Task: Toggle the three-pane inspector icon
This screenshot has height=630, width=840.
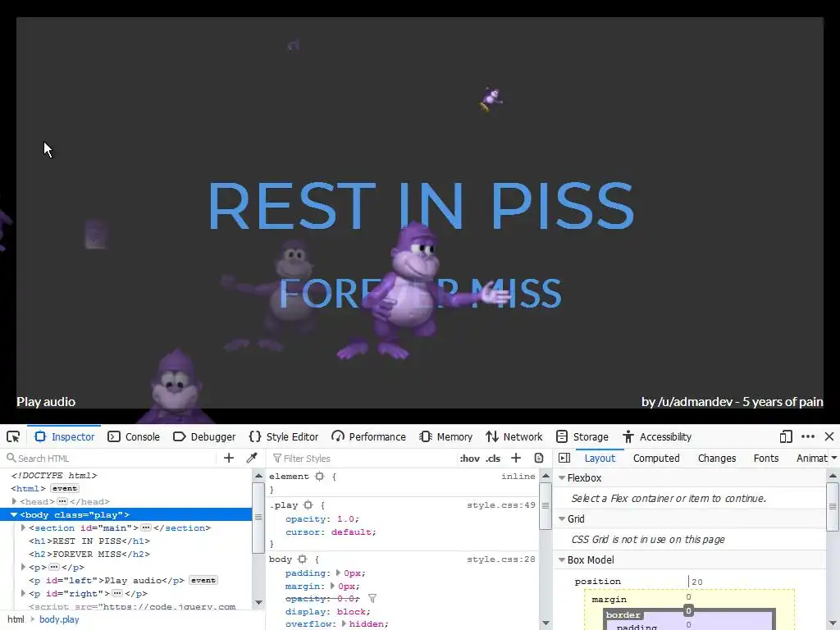Action: (564, 458)
